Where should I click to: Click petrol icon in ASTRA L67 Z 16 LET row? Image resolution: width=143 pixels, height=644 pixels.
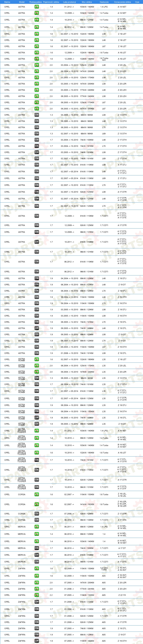pyautogui.click(x=37, y=46)
